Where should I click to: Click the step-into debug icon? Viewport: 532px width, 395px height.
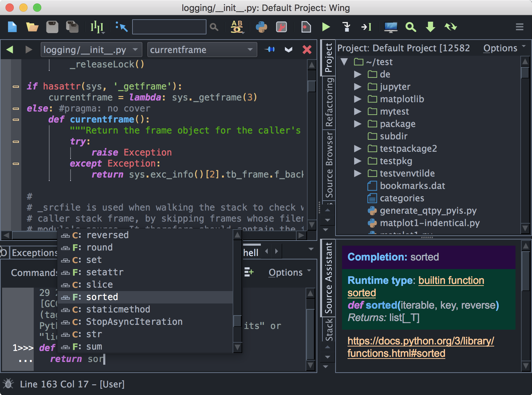click(346, 27)
